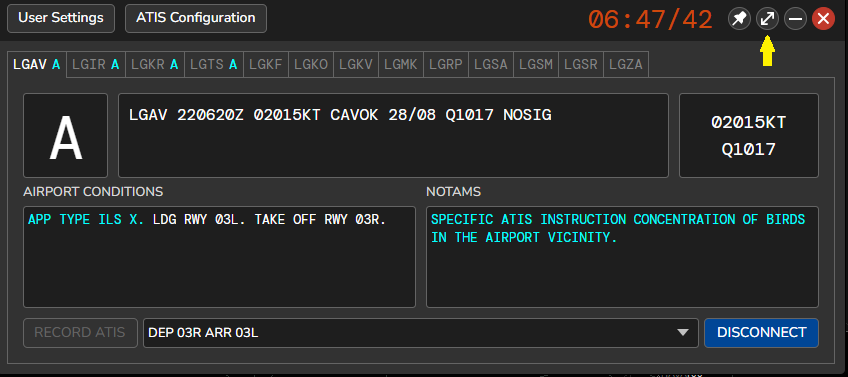Open User Settings
This screenshot has width=848, height=377.
tap(61, 18)
